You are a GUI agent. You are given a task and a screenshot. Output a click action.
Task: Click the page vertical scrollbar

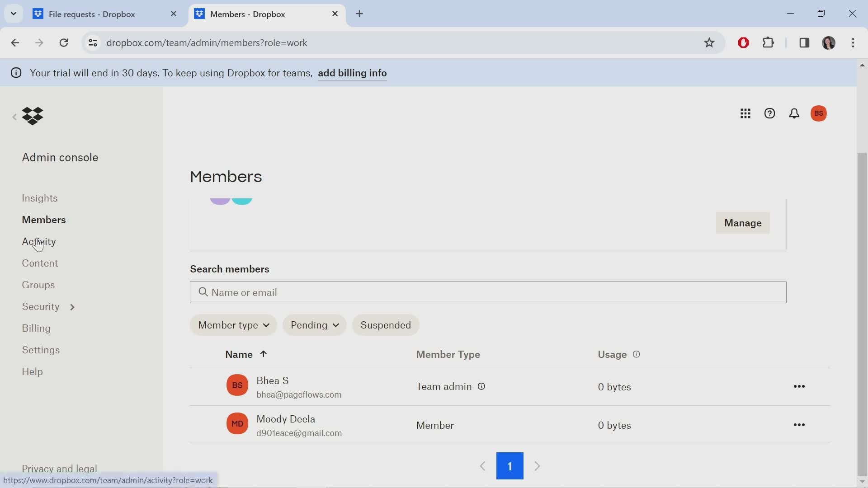pyautogui.click(x=862, y=314)
